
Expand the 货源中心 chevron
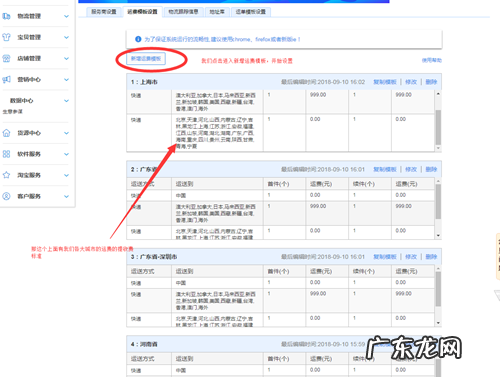(66, 133)
